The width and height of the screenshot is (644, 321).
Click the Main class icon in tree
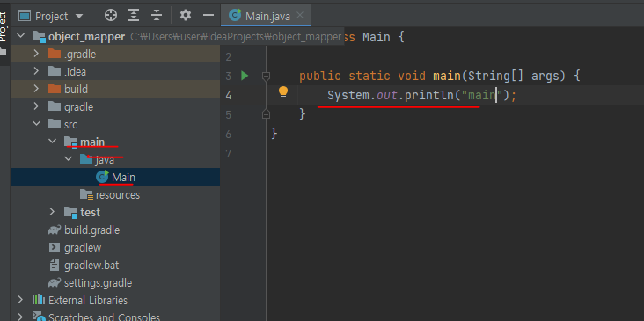102,177
